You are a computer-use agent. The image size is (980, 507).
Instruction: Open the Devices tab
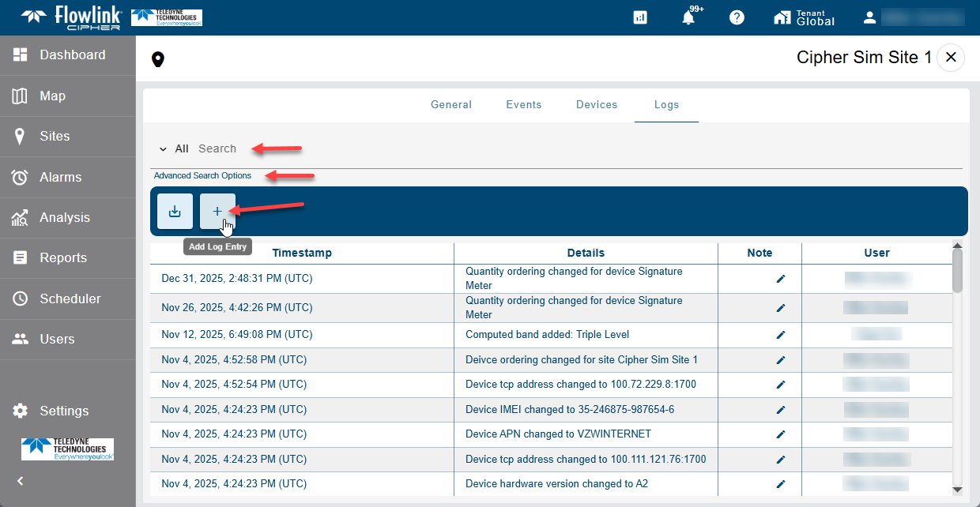point(597,104)
